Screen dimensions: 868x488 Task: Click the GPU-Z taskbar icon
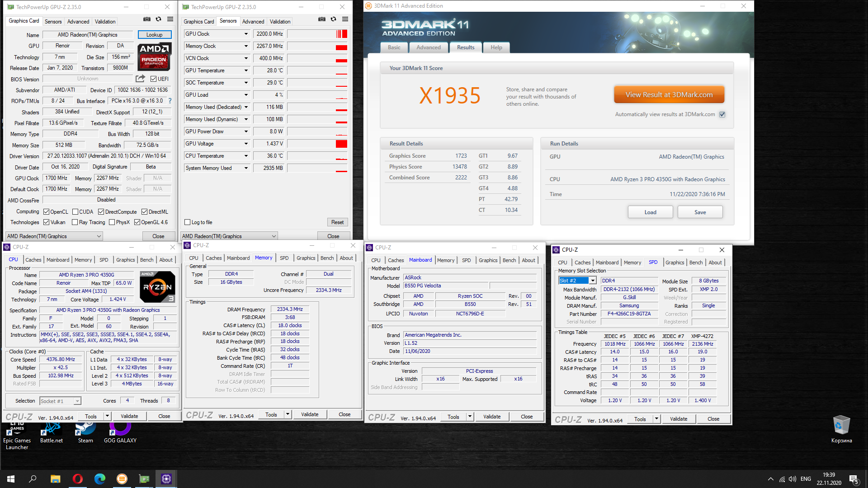pos(144,479)
